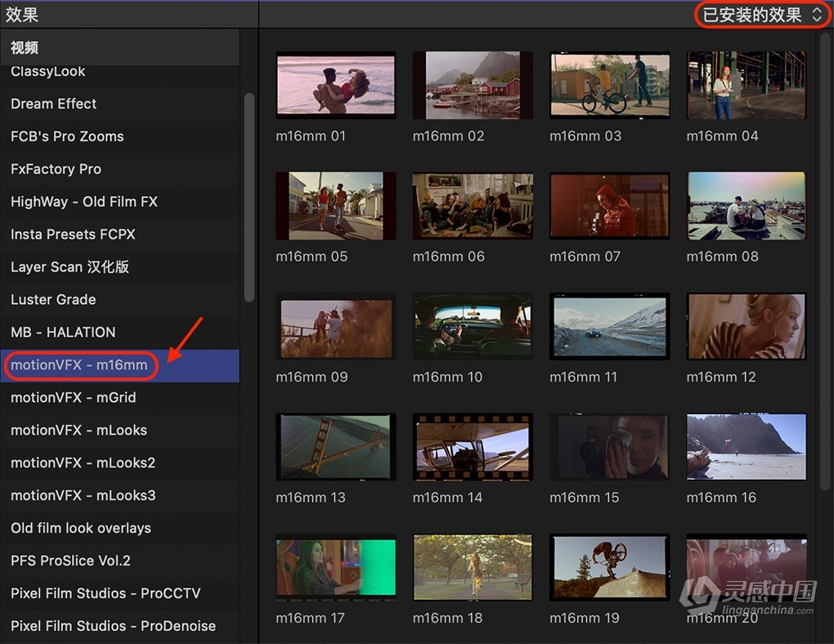The image size is (834, 644).
Task: Select Pixel Film Studios - ProCCTV category
Action: tap(119, 593)
